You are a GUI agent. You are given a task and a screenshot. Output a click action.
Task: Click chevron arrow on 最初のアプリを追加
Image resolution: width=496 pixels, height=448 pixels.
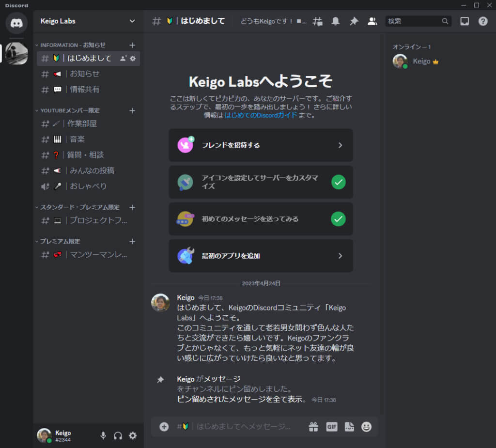(x=340, y=256)
